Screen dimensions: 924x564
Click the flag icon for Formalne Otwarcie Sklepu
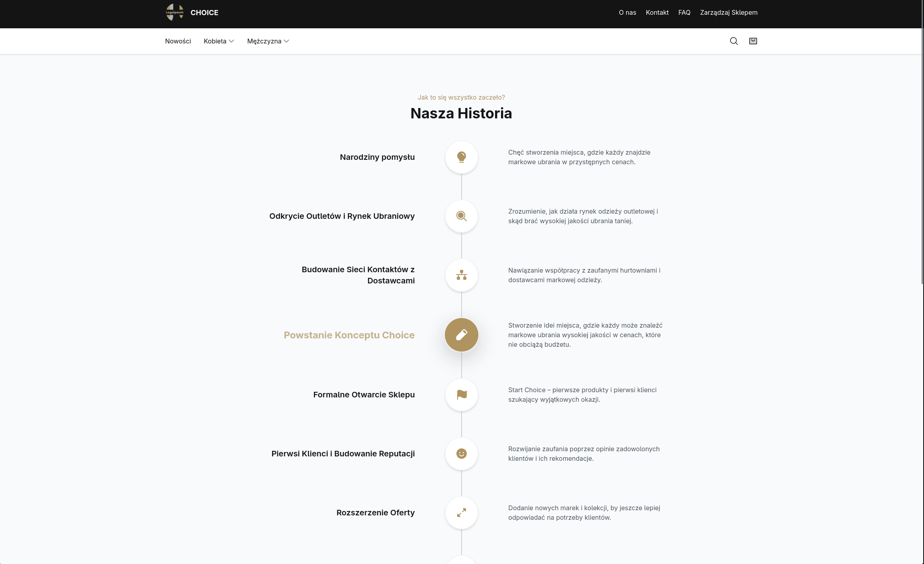[461, 395]
